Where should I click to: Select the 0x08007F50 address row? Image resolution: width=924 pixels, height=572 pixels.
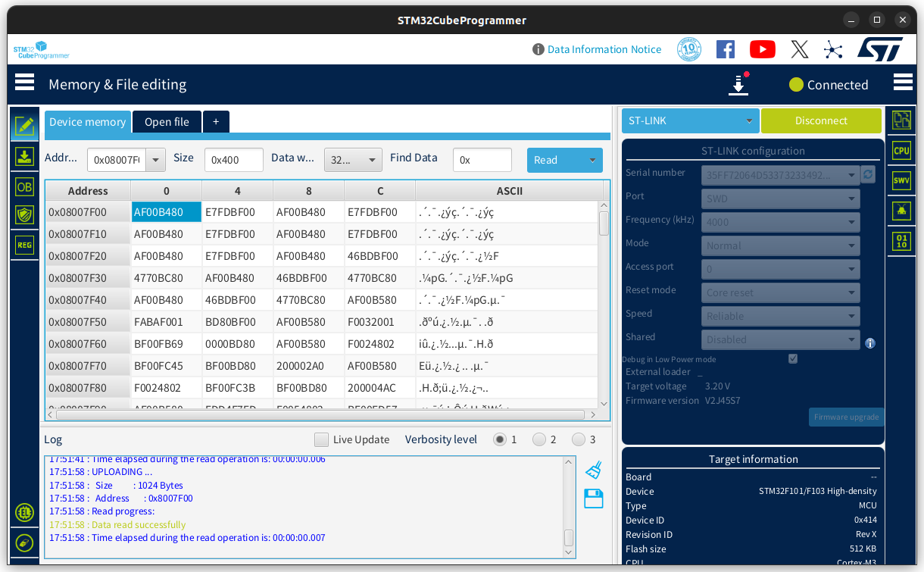(x=88, y=322)
